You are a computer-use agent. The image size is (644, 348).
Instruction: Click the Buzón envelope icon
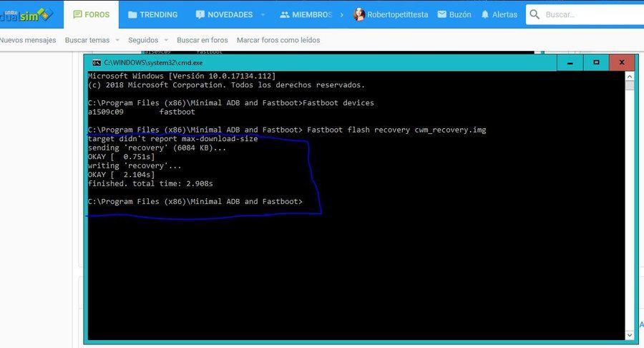tap(442, 14)
